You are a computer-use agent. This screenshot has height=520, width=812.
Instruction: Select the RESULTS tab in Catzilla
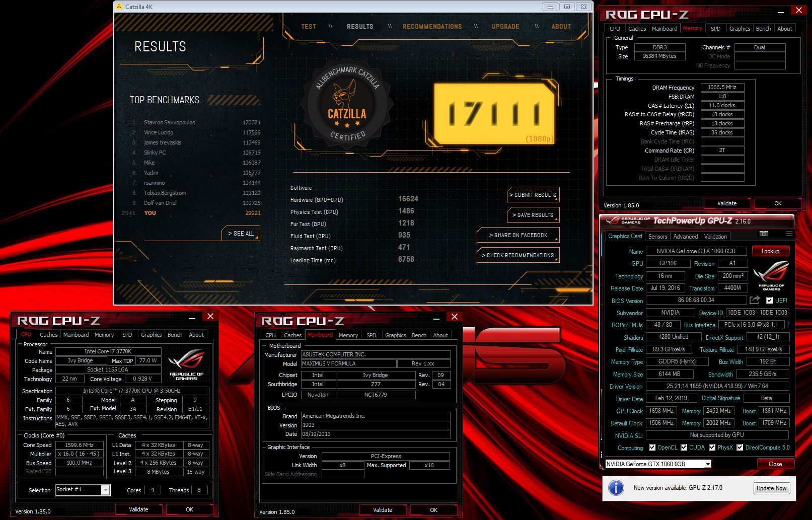point(360,27)
